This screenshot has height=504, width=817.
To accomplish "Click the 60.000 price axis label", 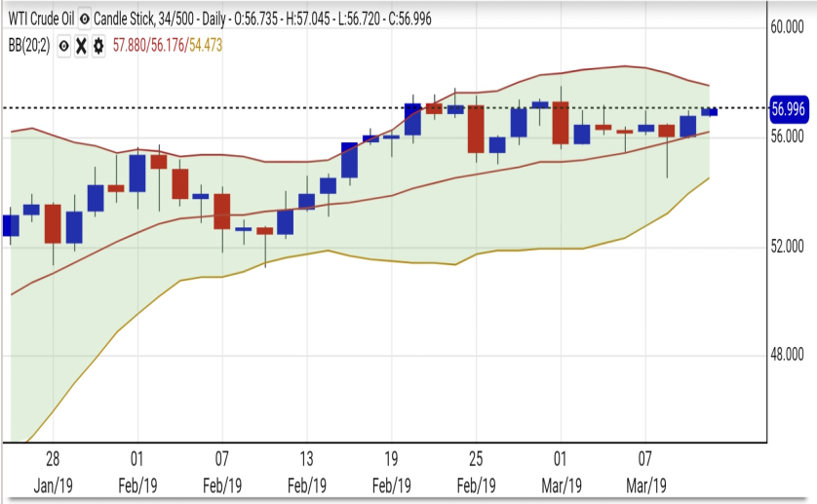I will tap(788, 27).
